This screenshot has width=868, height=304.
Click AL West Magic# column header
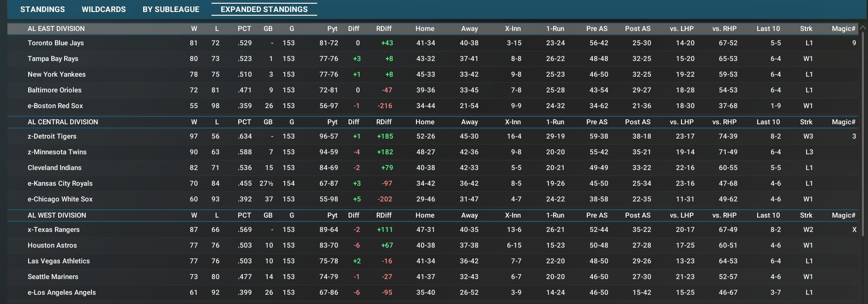pyautogui.click(x=843, y=215)
